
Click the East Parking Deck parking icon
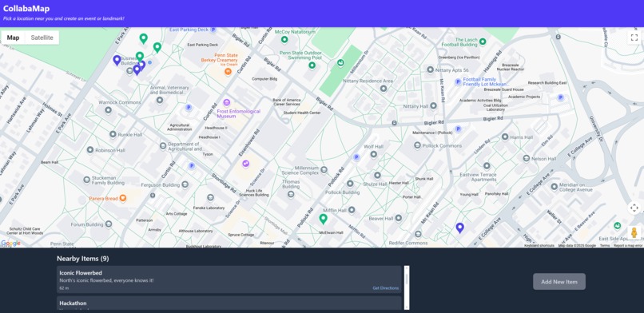(x=213, y=30)
